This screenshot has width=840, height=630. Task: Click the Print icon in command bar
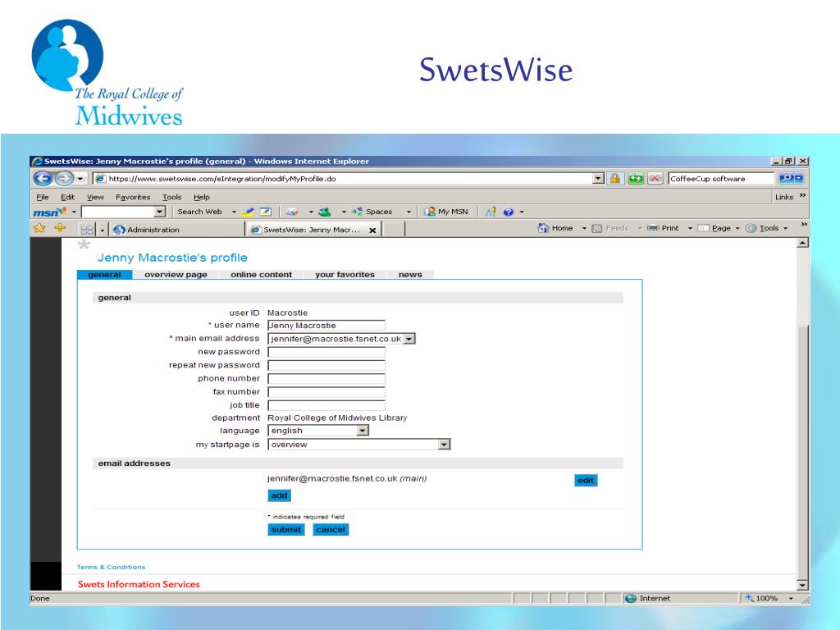pyautogui.click(x=652, y=228)
